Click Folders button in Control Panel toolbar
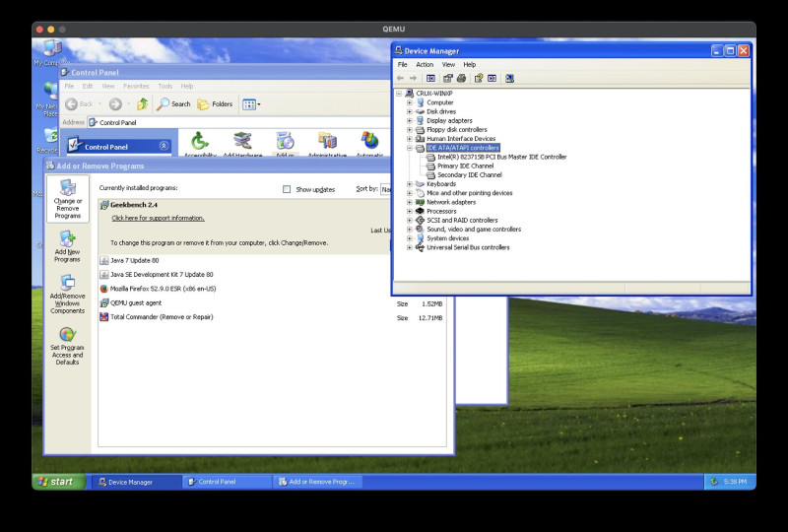The height and width of the screenshot is (532, 788). [215, 104]
